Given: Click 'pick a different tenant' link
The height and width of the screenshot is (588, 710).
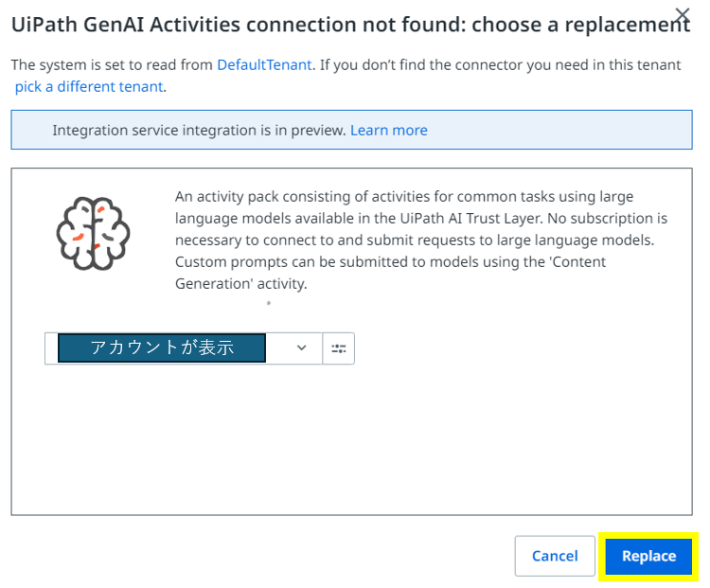Looking at the screenshot, I should pyautogui.click(x=89, y=86).
